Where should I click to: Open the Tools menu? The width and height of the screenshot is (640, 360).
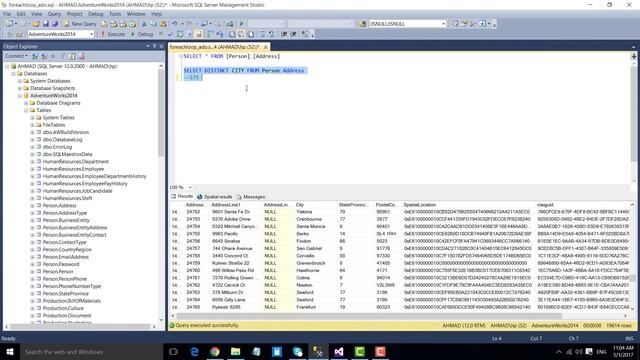[115, 14]
